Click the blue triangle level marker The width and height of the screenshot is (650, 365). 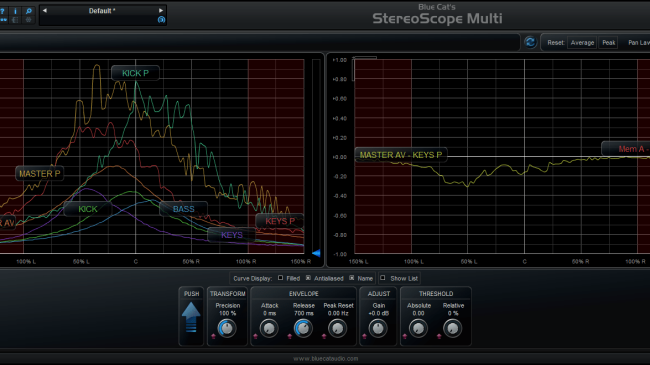tap(316, 253)
